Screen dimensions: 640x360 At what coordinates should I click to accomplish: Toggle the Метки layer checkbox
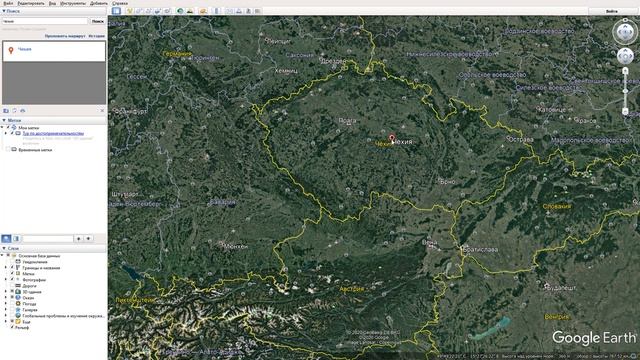13,274
